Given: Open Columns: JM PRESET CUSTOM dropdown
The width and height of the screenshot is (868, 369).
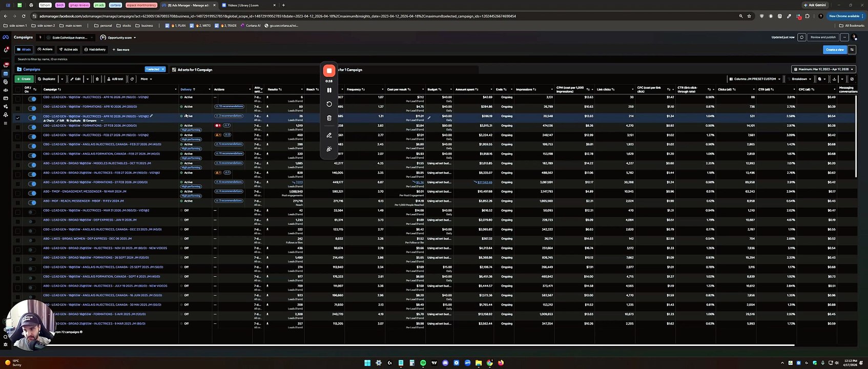Looking at the screenshot, I should pos(755,79).
